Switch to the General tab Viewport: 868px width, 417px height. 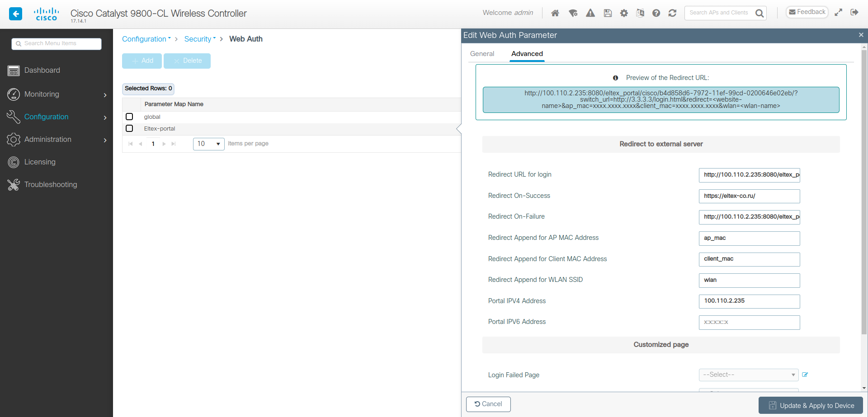[x=482, y=54]
